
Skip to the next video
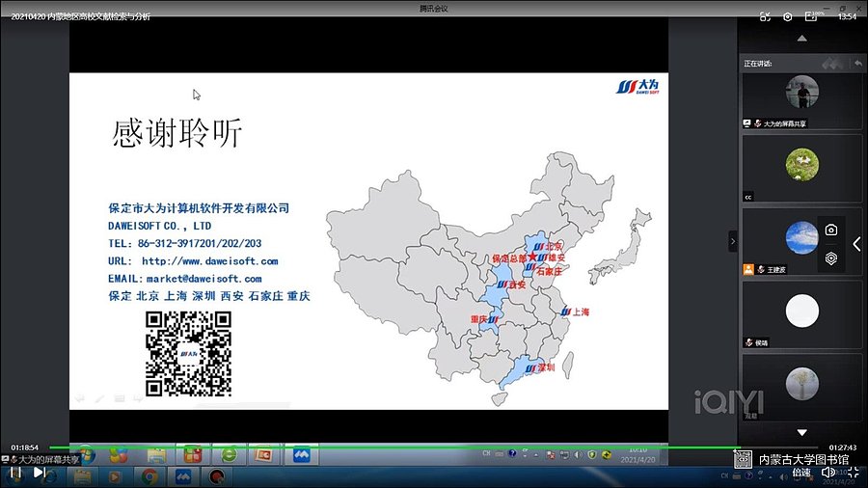pyautogui.click(x=40, y=473)
